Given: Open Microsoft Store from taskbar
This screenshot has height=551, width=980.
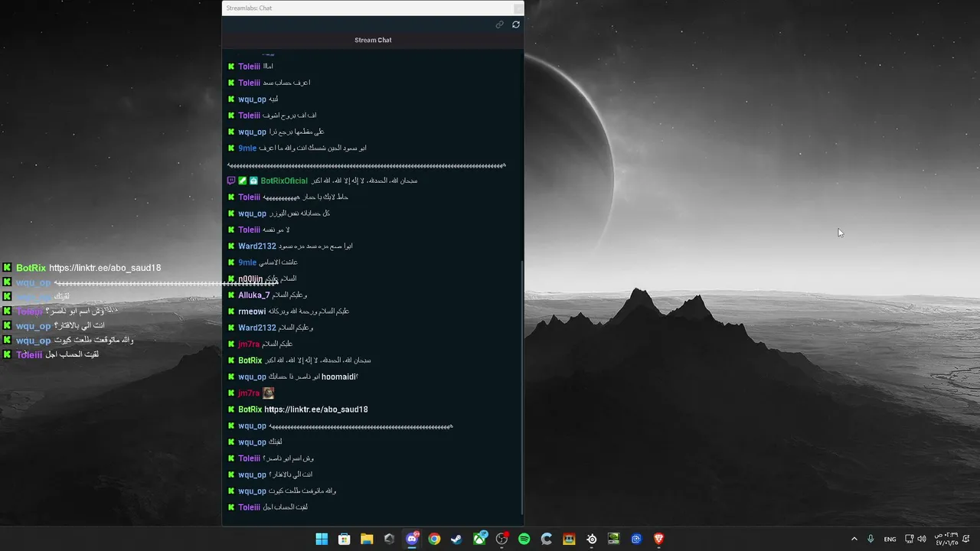Looking at the screenshot, I should pos(345,539).
